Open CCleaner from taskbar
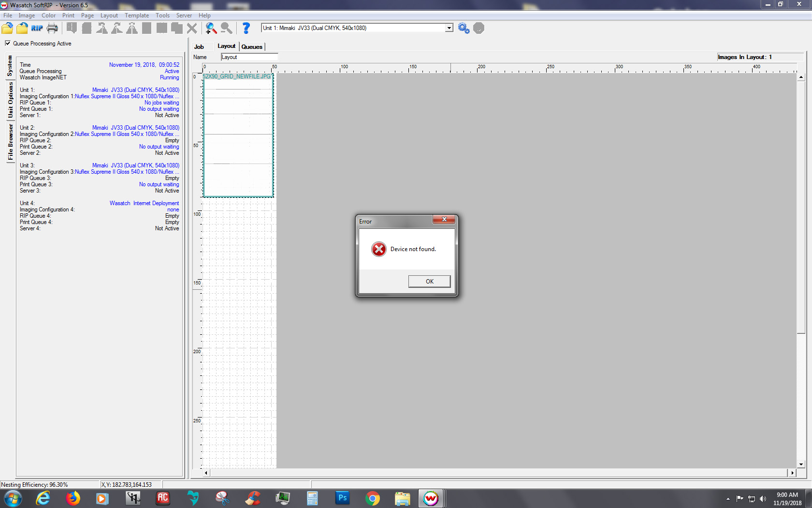The width and height of the screenshot is (812, 508). (253, 498)
